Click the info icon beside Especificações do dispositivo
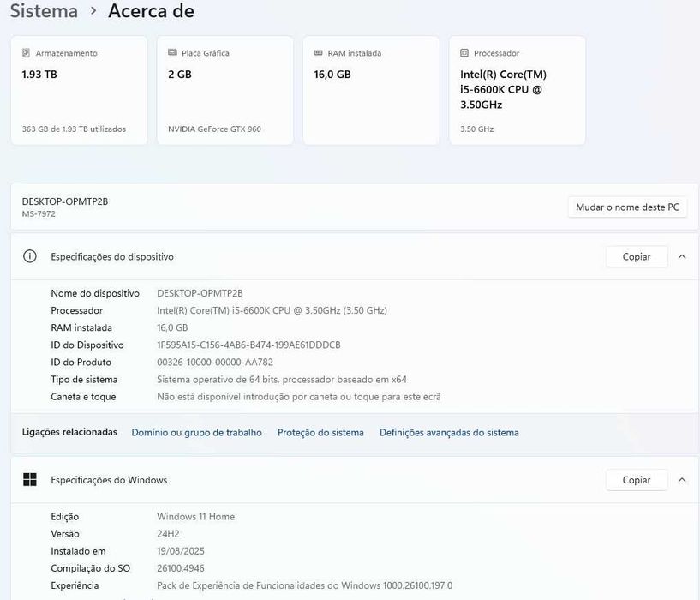The image size is (700, 600). [x=30, y=256]
